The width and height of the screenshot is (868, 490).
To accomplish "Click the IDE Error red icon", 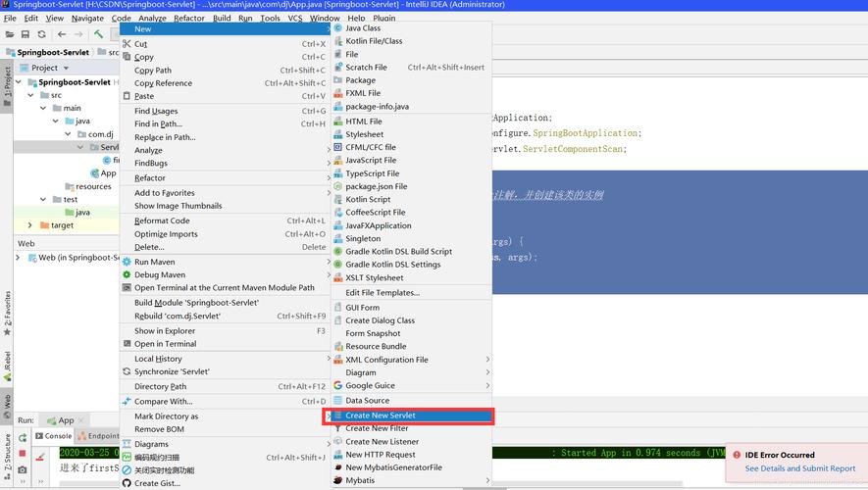I will [x=737, y=455].
